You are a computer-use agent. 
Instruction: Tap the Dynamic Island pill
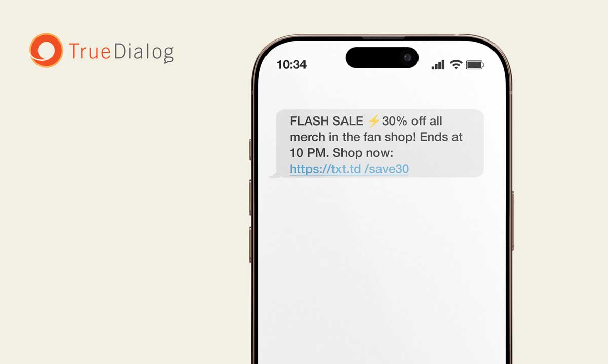click(x=382, y=57)
